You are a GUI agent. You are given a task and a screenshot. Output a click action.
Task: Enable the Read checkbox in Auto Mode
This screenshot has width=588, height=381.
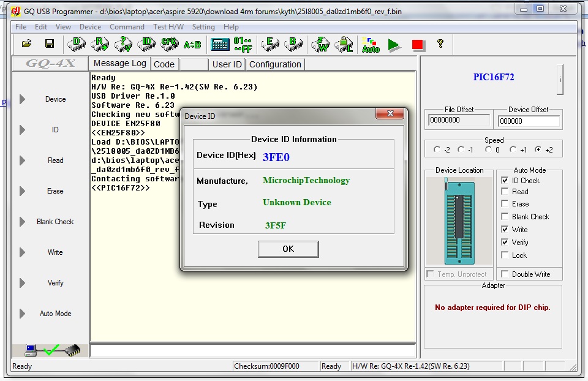(505, 191)
